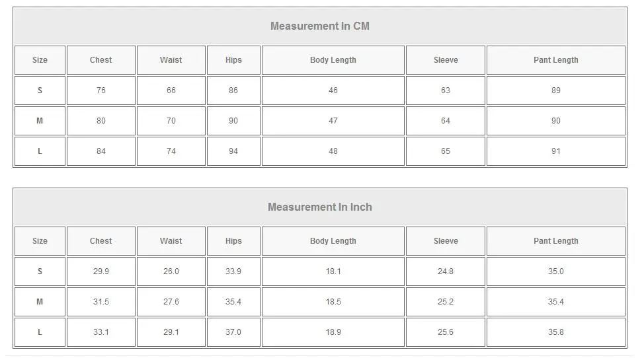The width and height of the screenshot is (644, 358).
Task: Click the Hips header in the CM table
Action: tap(233, 60)
